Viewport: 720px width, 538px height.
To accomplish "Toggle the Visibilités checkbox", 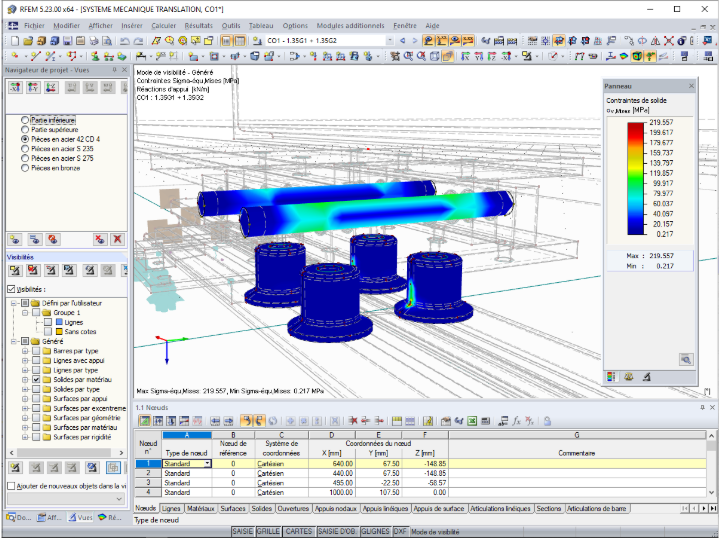I will pyautogui.click(x=11, y=289).
